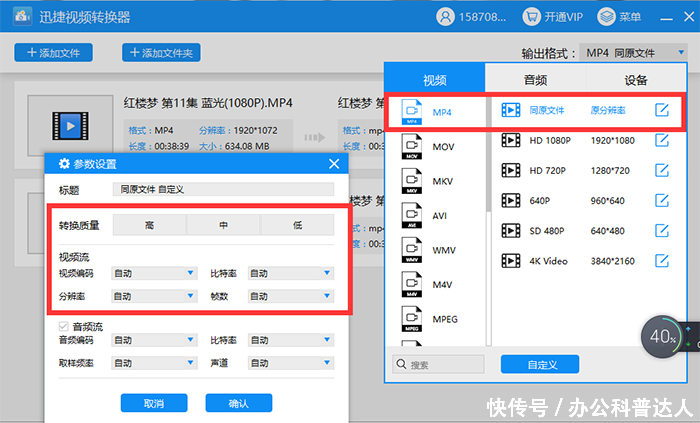
Task: Close the 参数设置 dialog
Action: 334,164
